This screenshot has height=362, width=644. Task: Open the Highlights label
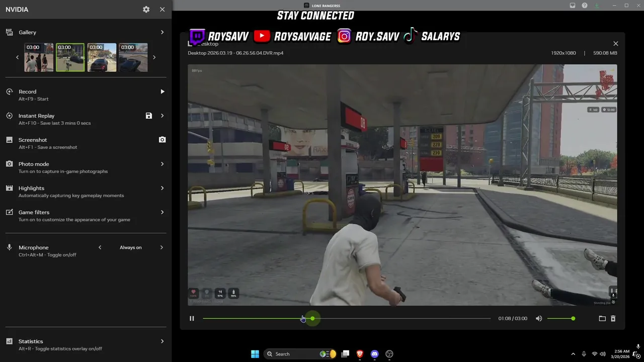coord(31,188)
